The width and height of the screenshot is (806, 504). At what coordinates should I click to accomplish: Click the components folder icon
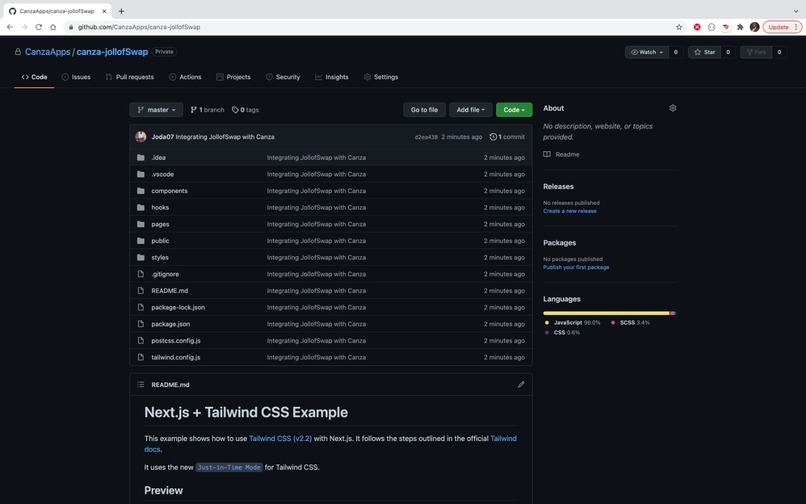[x=140, y=191]
